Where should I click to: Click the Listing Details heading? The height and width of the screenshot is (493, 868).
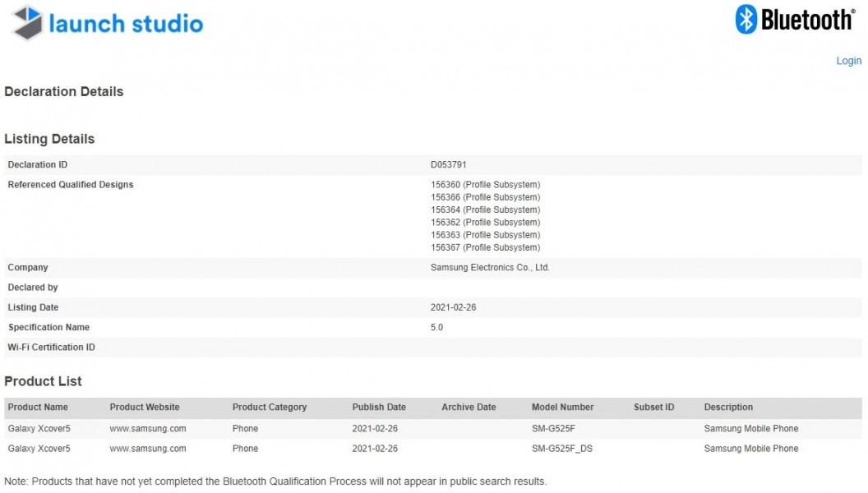[49, 139]
